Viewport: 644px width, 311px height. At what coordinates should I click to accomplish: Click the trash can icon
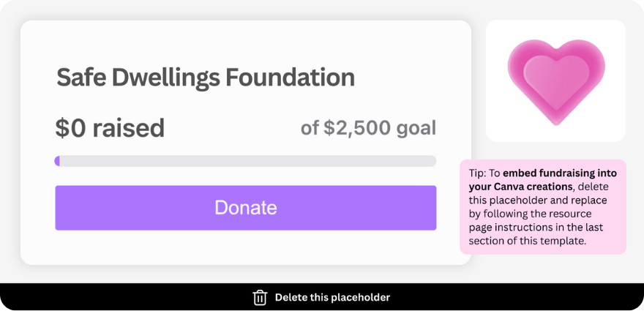click(x=260, y=297)
